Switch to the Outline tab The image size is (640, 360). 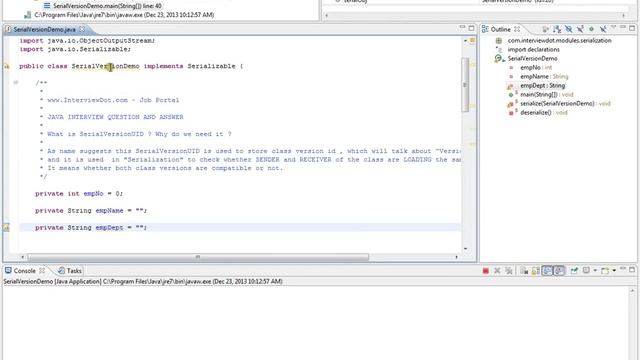[x=500, y=29]
